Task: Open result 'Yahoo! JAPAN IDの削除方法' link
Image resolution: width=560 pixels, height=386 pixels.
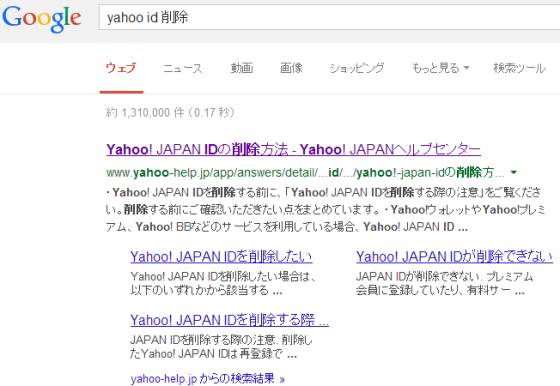Action: pos(294,149)
